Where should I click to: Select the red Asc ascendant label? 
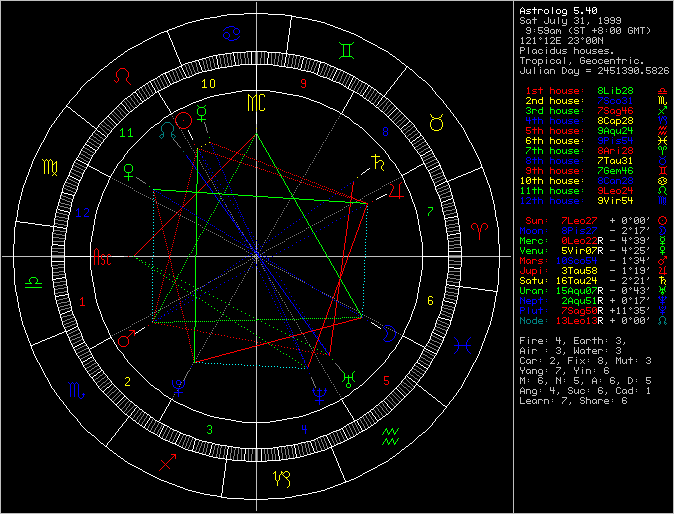[x=103, y=258]
